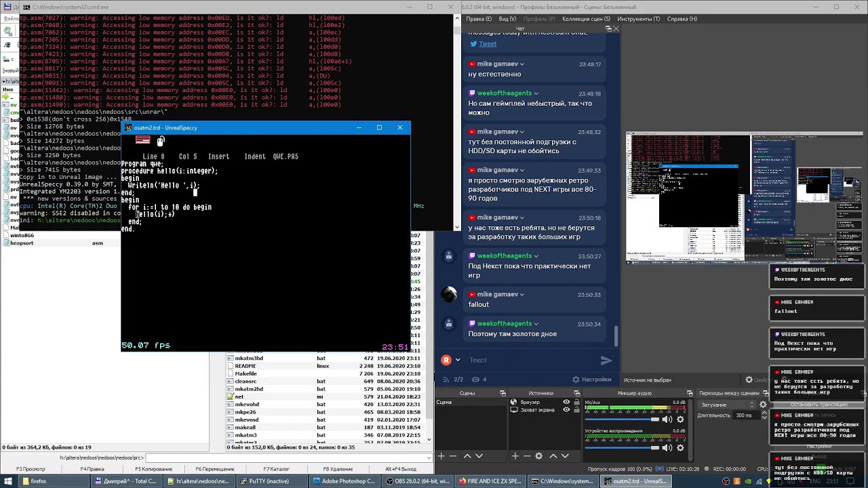This screenshot has height=488, width=868.
Task: Open Правка (E) menu in OBS
Action: pyautogui.click(x=479, y=19)
